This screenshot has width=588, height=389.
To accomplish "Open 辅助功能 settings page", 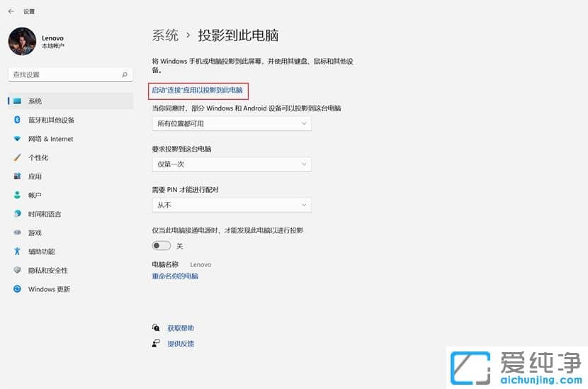I will 70,252.
